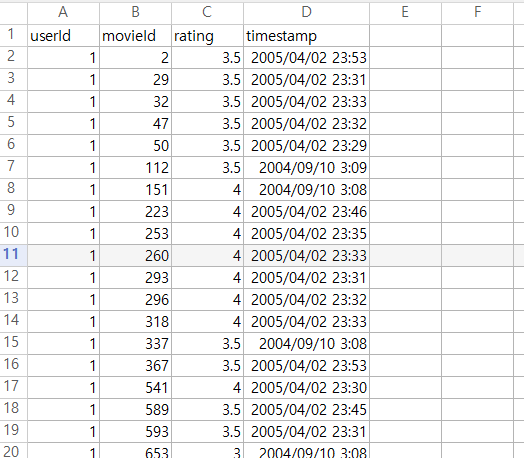The image size is (524, 458).
Task: Click timestamp 2005/04/02 23:45
Action: point(306,409)
